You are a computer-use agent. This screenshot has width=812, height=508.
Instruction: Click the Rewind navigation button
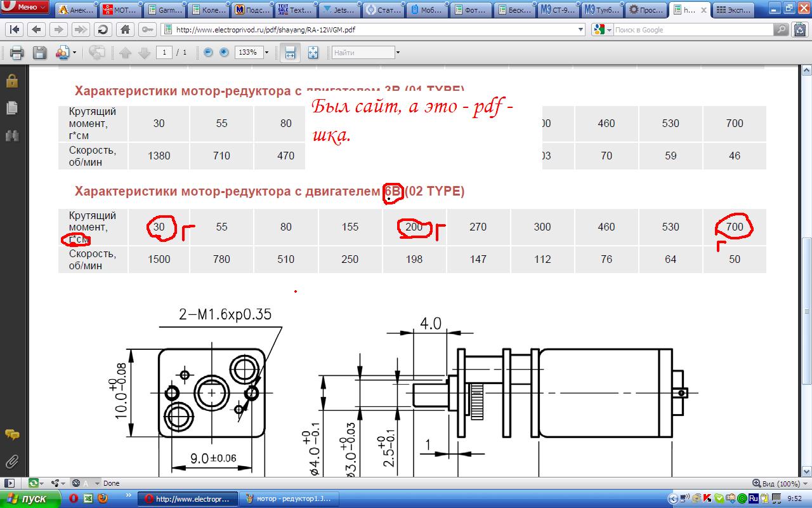(x=15, y=30)
